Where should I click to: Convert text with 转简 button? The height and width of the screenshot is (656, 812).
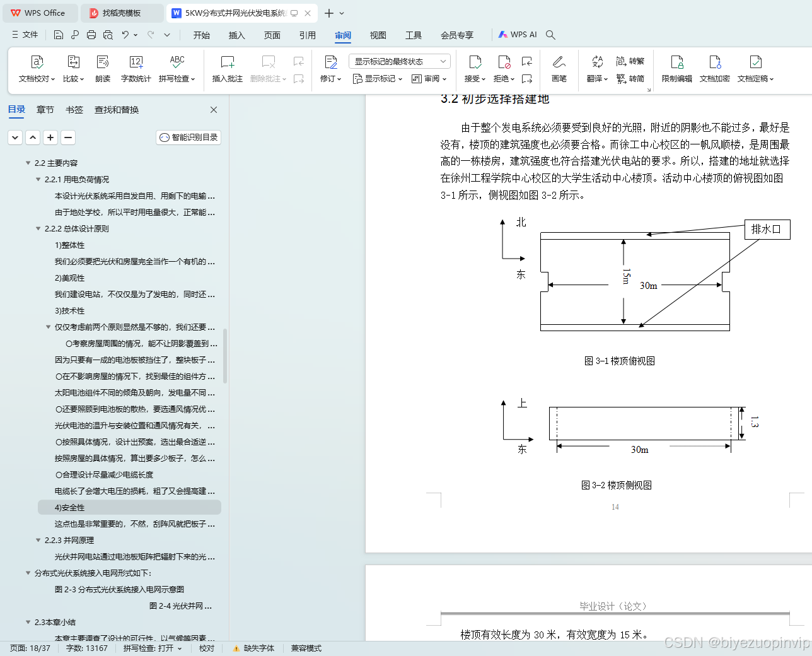coord(630,79)
